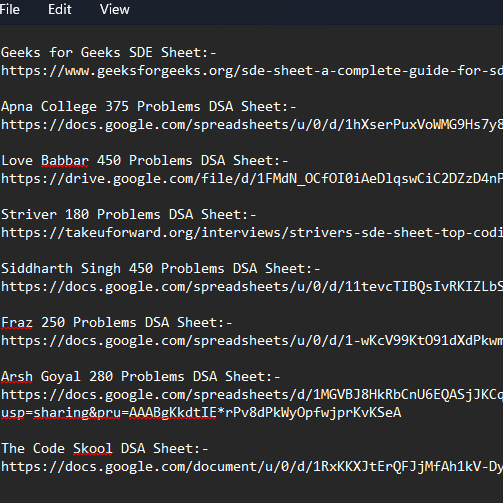Click the Geeks for Geeks SDE Sheet heading

tap(109, 53)
